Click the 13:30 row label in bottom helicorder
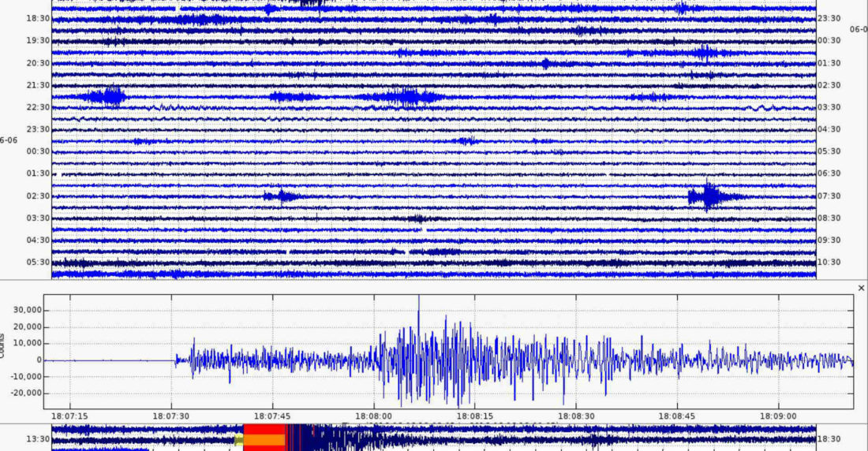868x451 pixels. click(x=39, y=439)
